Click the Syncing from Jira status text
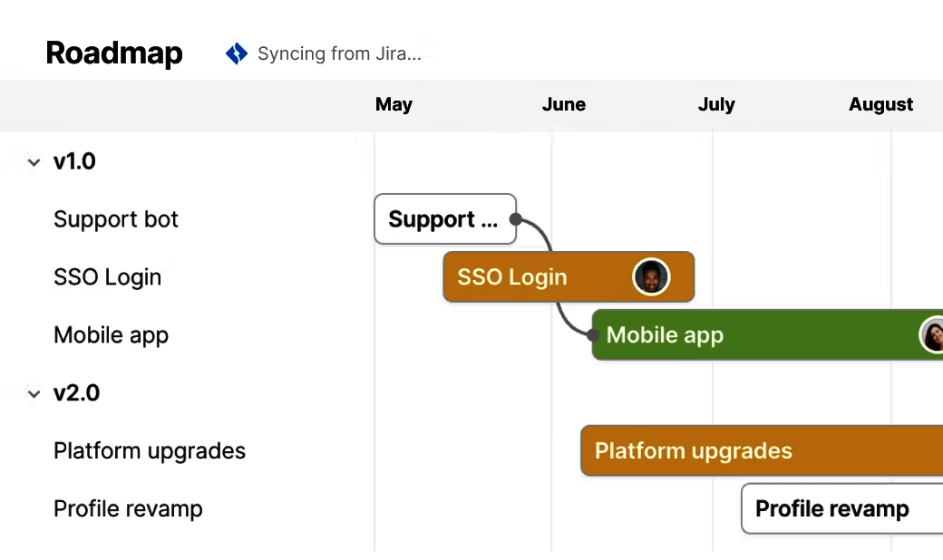The width and height of the screenshot is (943, 560). (x=339, y=54)
